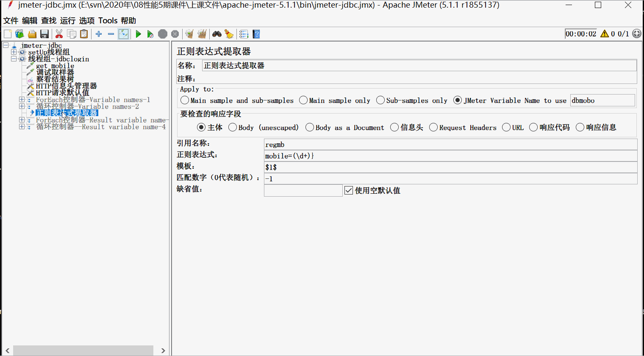Toggle the 使用空默认值 checkbox
This screenshot has width=644, height=356.
[x=349, y=191]
